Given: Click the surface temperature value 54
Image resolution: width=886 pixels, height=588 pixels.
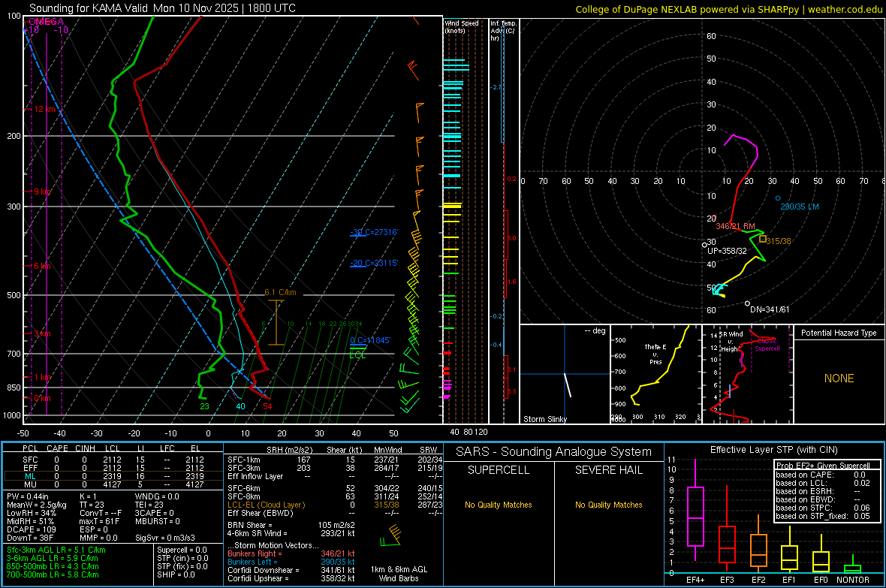Looking at the screenshot, I should coord(267,406).
